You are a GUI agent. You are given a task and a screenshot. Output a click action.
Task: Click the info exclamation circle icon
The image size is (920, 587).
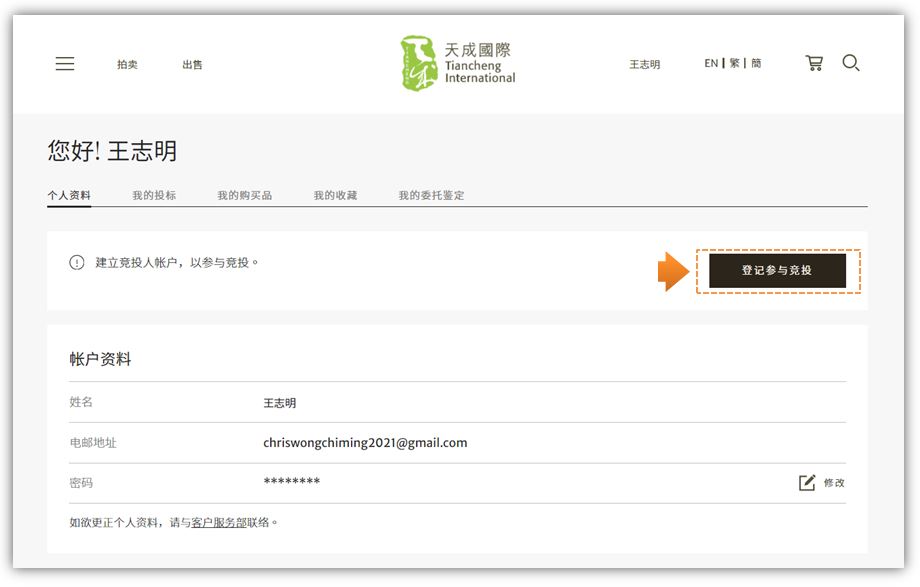click(x=77, y=262)
